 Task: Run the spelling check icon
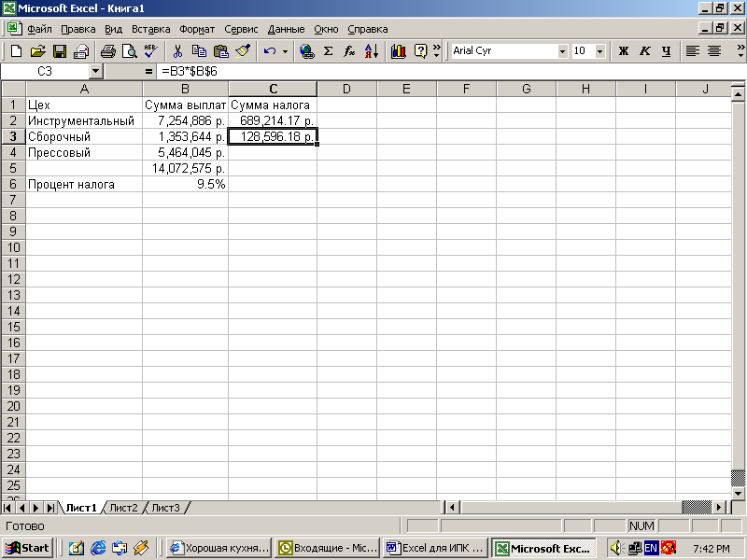click(151, 51)
